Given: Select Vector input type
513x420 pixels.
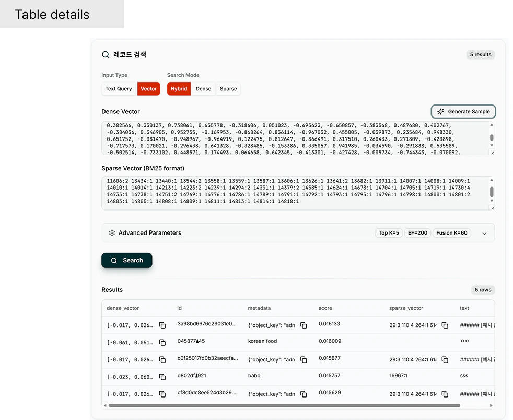Looking at the screenshot, I should point(148,89).
